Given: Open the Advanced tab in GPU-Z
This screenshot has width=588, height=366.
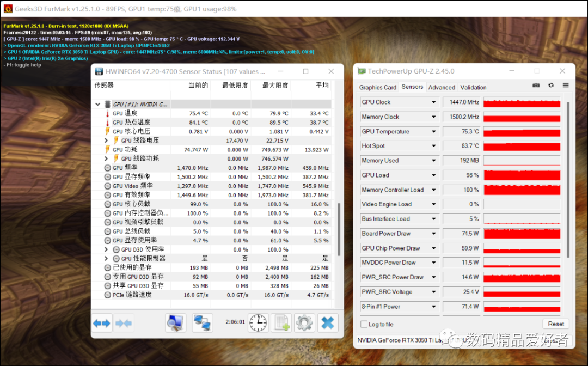Looking at the screenshot, I should (x=442, y=87).
